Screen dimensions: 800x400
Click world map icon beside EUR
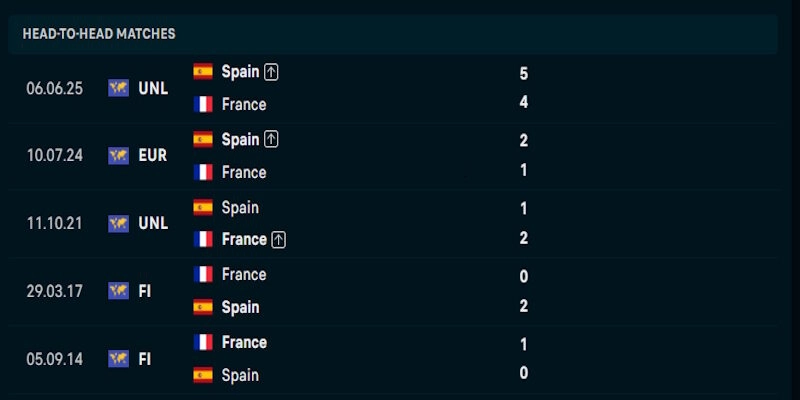[118, 156]
